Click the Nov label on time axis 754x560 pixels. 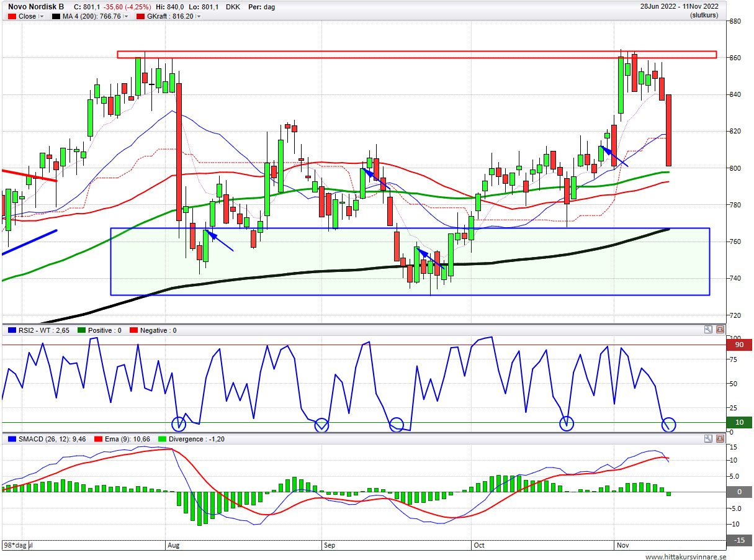[x=622, y=545]
